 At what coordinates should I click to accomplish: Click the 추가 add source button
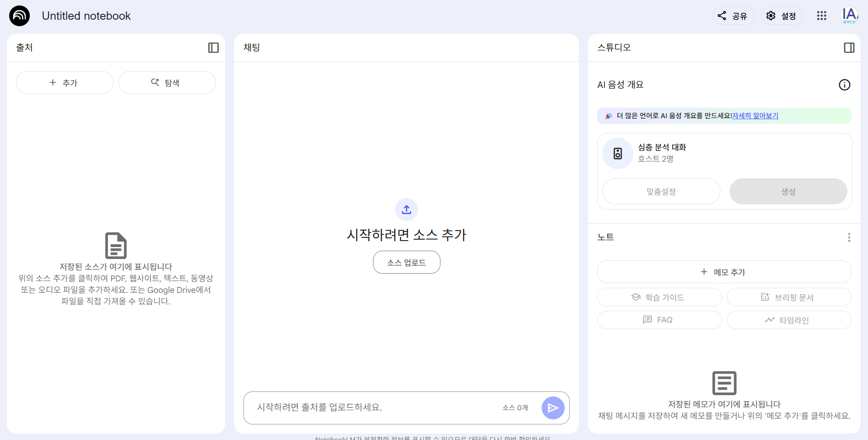[x=65, y=82]
